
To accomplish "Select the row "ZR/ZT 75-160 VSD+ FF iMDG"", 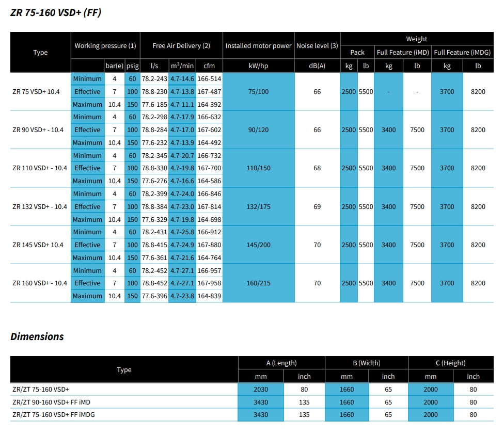I will point(252,414).
